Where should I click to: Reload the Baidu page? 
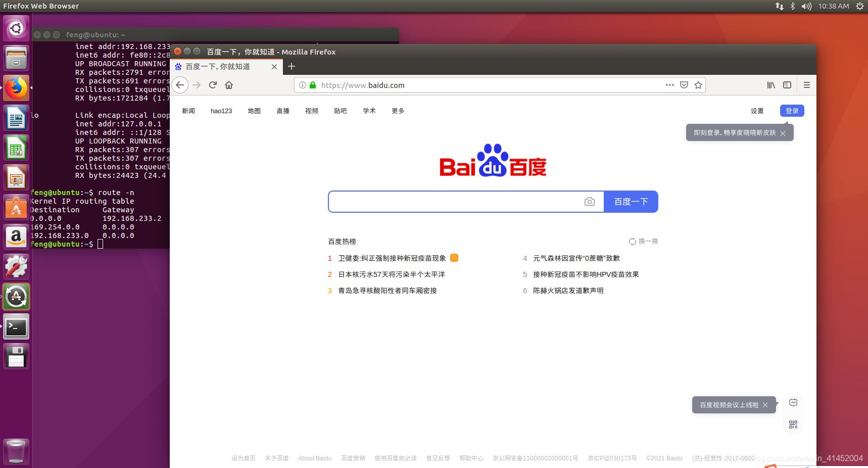point(212,85)
